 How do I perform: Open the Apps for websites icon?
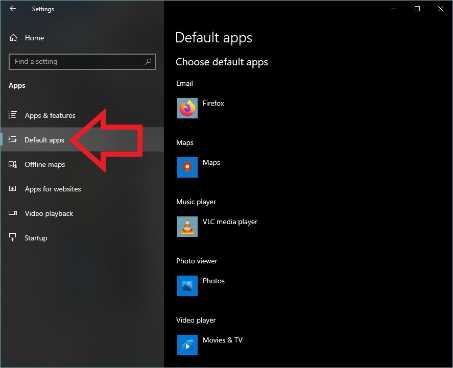[13, 189]
